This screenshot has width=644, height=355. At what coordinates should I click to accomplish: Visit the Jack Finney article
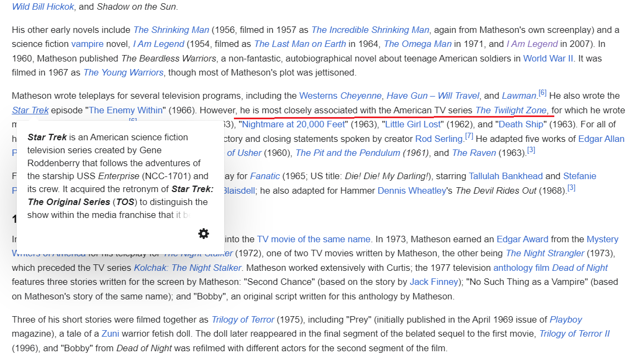point(434,282)
